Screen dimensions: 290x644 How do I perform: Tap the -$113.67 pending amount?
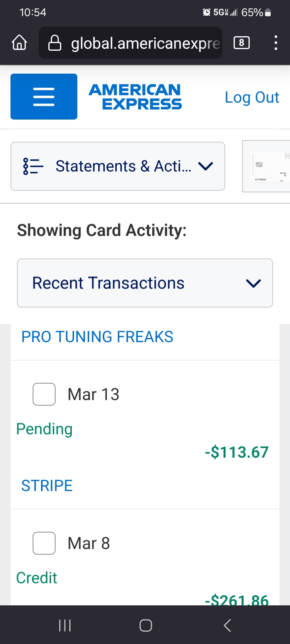point(236,452)
